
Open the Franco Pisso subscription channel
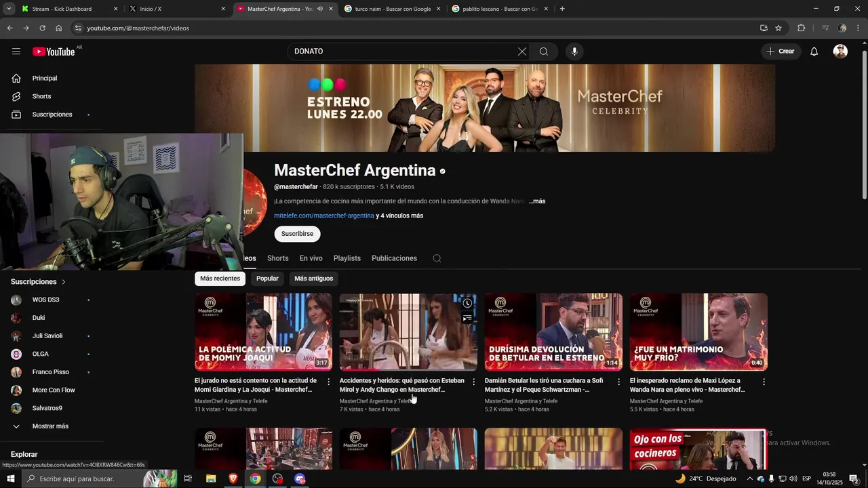52,372
